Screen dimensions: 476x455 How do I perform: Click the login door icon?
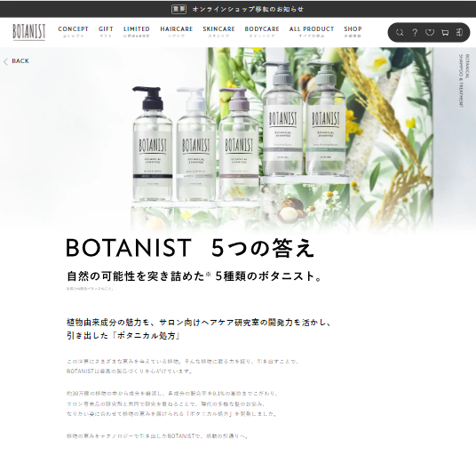[459, 32]
